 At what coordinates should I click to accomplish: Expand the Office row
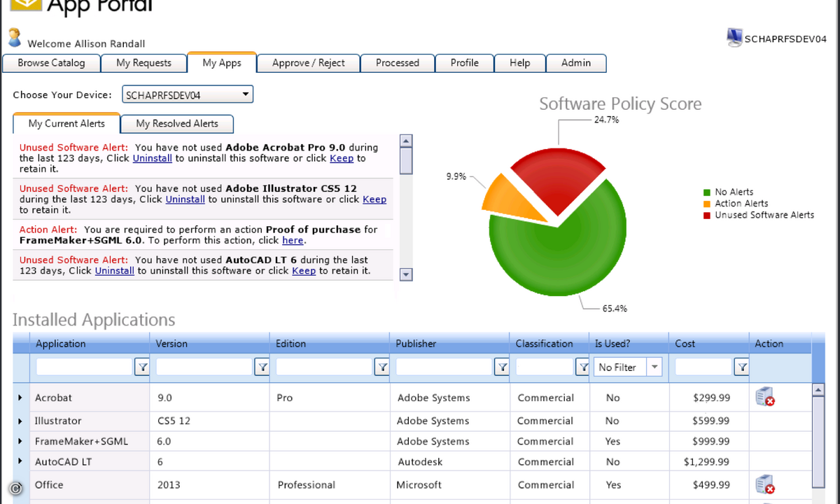pyautogui.click(x=20, y=484)
